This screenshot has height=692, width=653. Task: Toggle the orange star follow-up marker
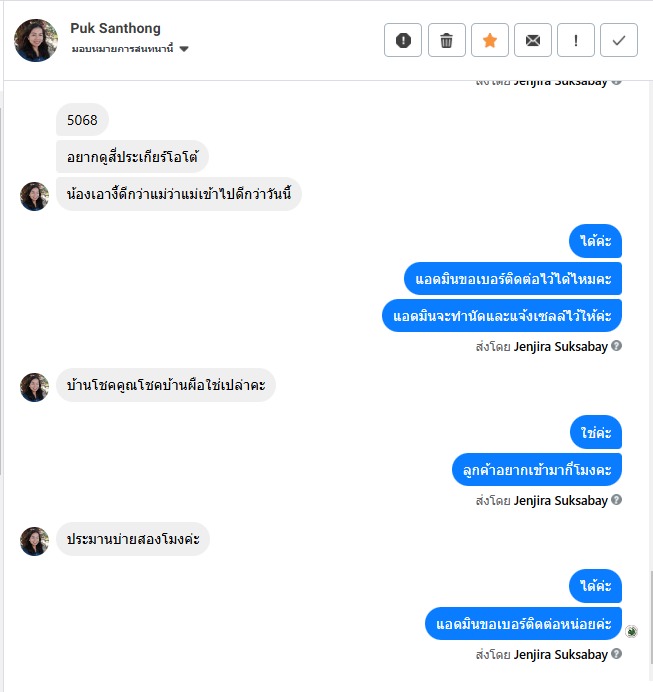(x=490, y=40)
